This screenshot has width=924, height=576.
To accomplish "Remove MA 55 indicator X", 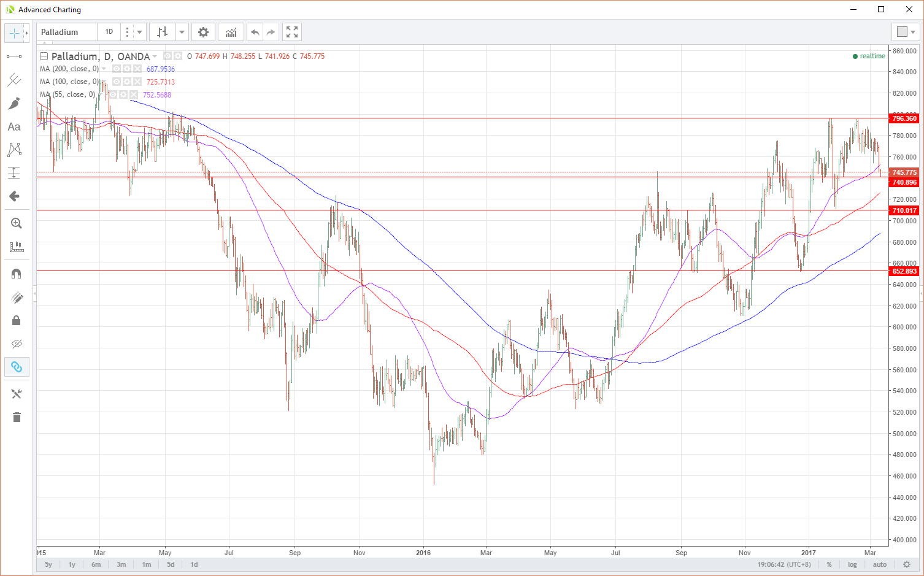I will (134, 94).
